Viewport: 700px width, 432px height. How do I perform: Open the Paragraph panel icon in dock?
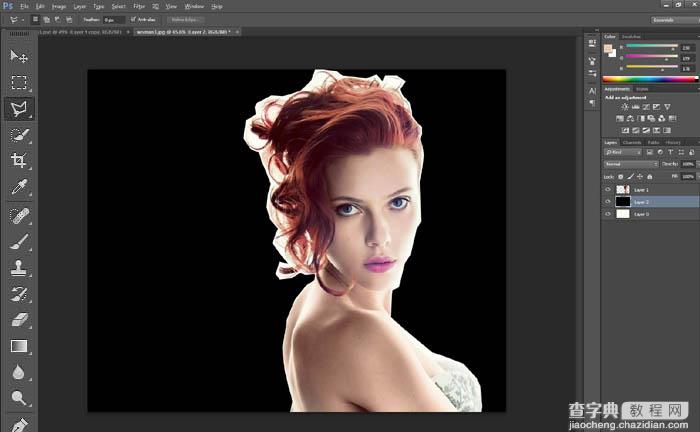coord(592,103)
